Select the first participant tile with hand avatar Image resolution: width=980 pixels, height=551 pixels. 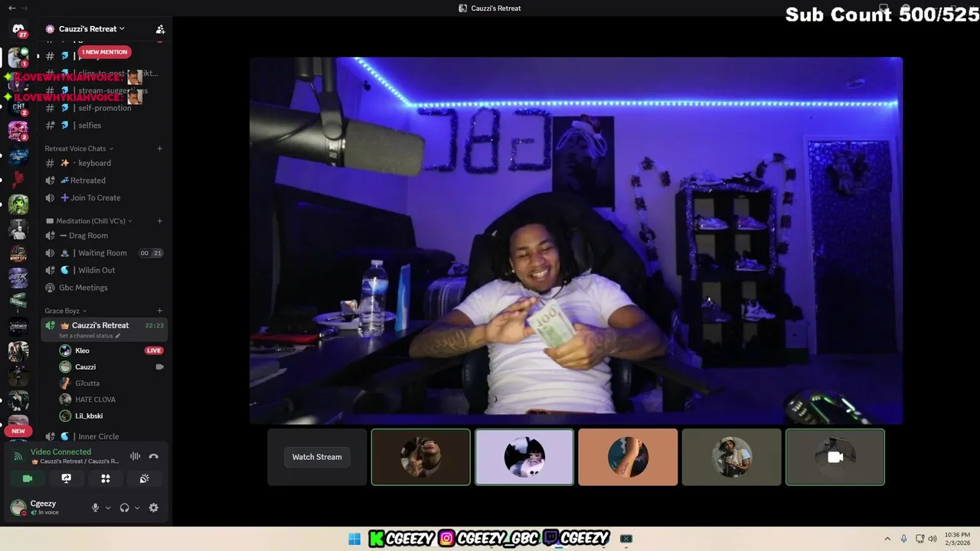(421, 457)
